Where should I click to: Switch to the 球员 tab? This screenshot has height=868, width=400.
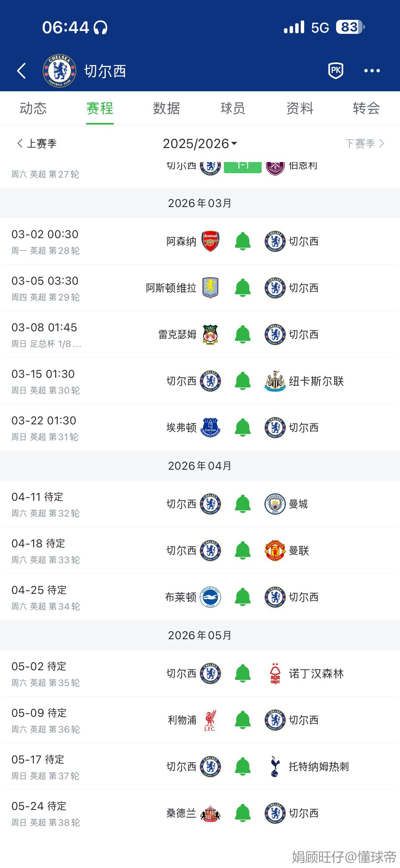click(233, 109)
